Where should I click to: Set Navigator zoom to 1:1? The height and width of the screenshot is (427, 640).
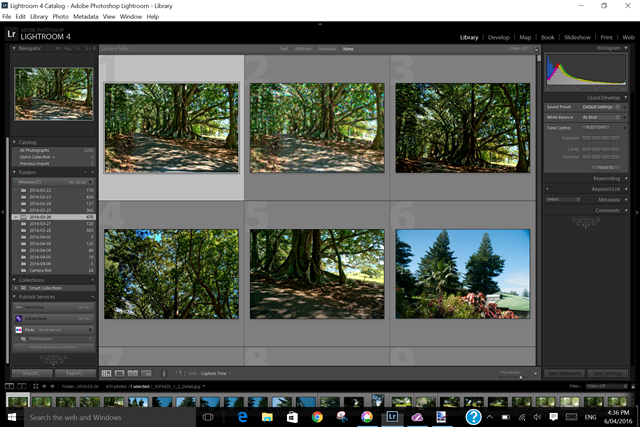point(78,49)
